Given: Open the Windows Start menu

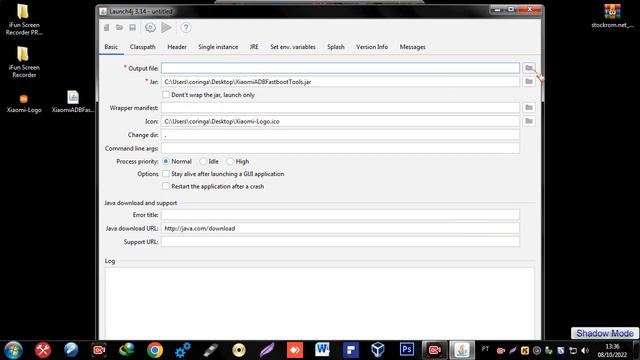Looking at the screenshot, I should click(13, 350).
